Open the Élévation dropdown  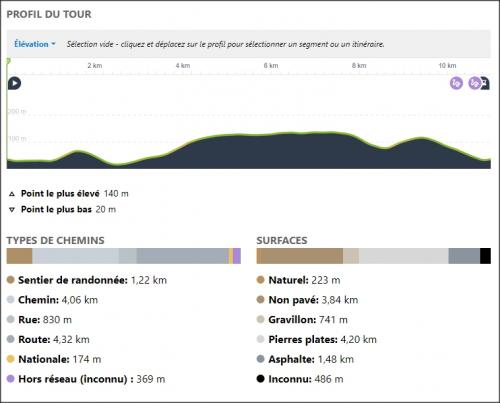35,44
